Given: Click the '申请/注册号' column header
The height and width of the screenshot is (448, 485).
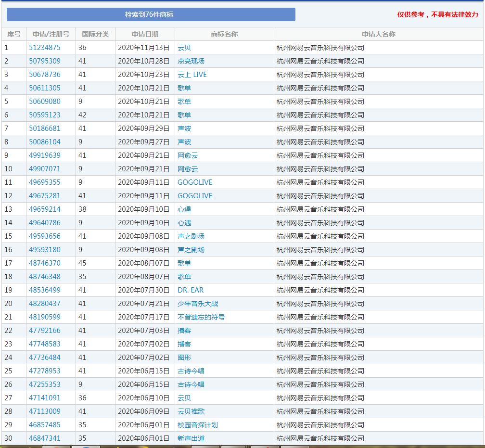Looking at the screenshot, I should click(51, 34).
